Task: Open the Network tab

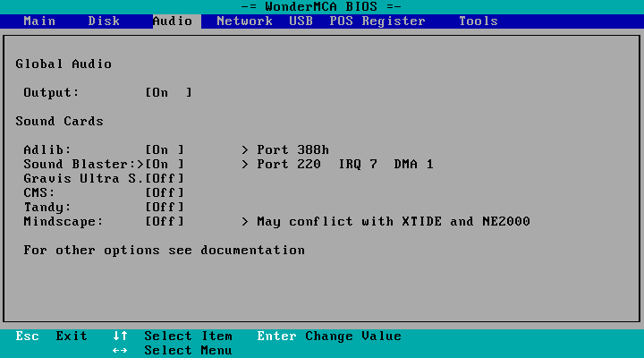Action: coord(244,21)
